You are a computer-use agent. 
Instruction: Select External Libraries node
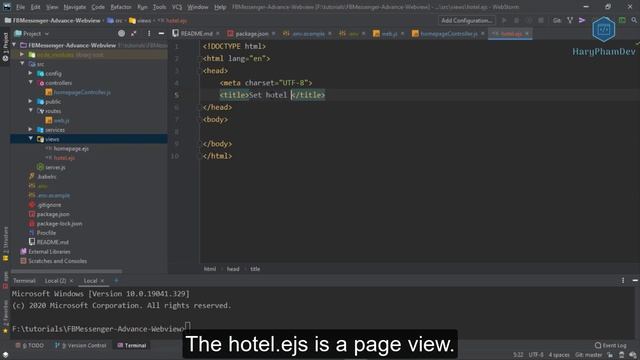(x=49, y=252)
